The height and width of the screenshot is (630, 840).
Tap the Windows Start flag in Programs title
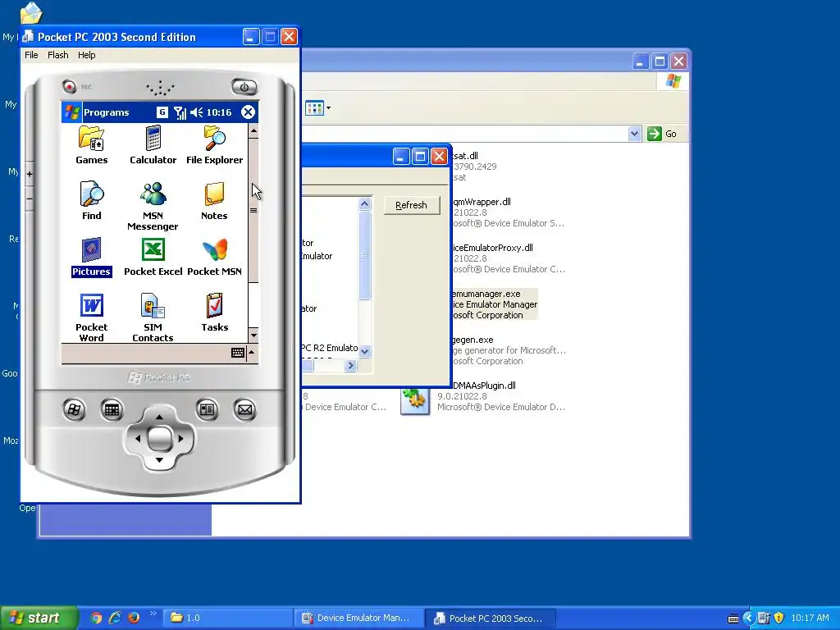point(72,112)
